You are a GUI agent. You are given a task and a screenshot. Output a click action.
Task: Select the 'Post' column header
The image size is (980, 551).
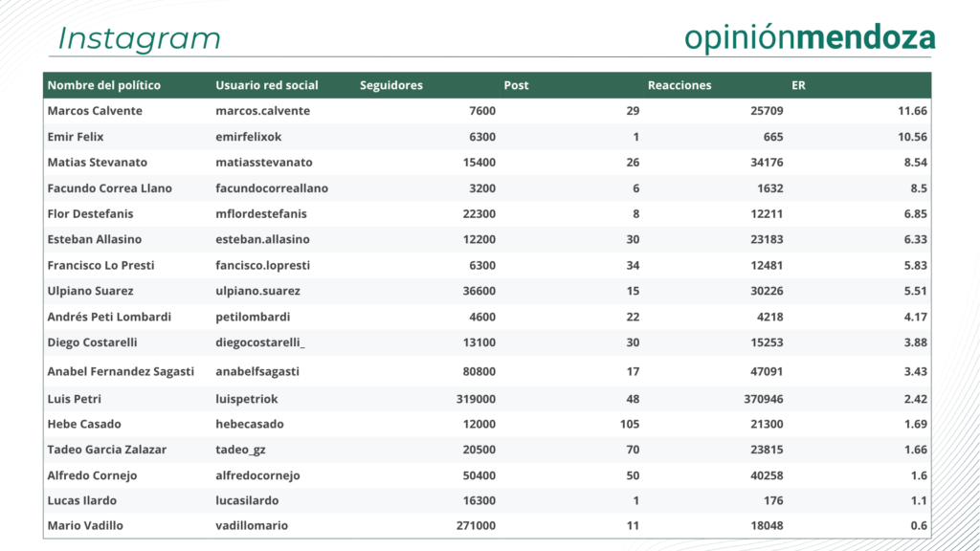pos(516,85)
